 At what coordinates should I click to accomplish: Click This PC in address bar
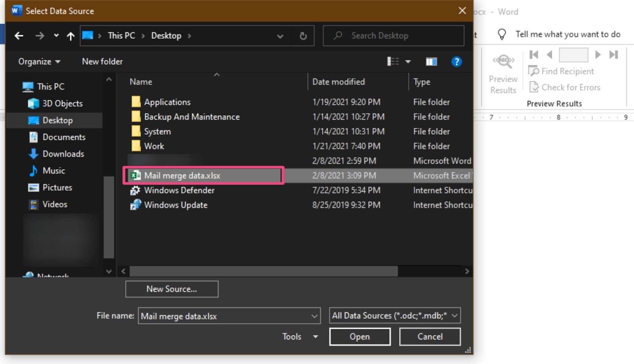[x=121, y=36]
